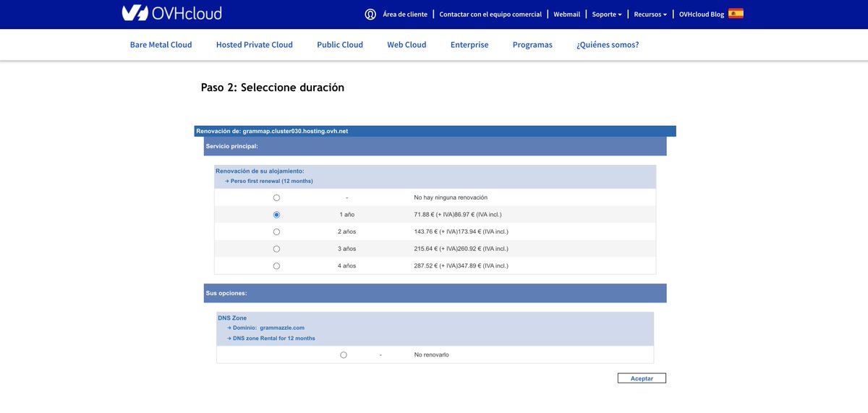Image resolution: width=868 pixels, height=413 pixels.
Task: Click the Spanish flag language icon
Action: [x=736, y=13]
